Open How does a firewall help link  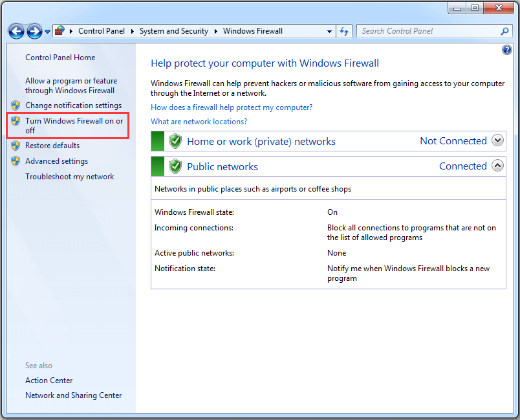coord(232,107)
